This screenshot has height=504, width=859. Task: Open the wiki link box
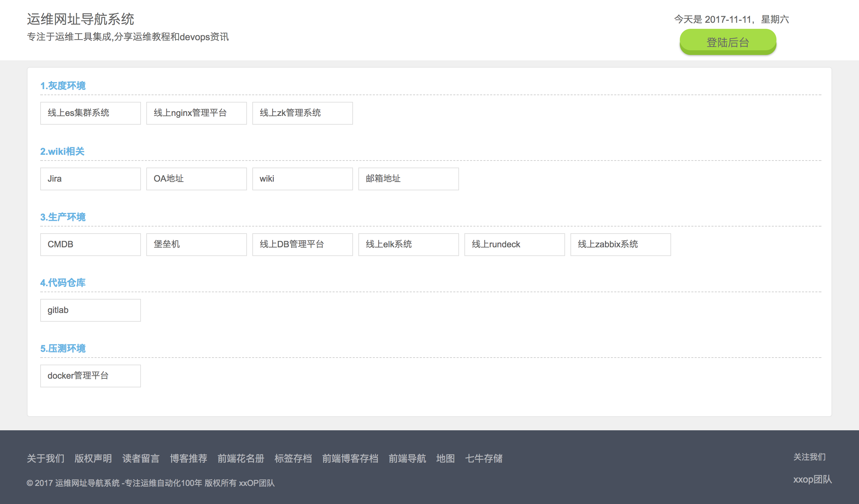tap(302, 179)
